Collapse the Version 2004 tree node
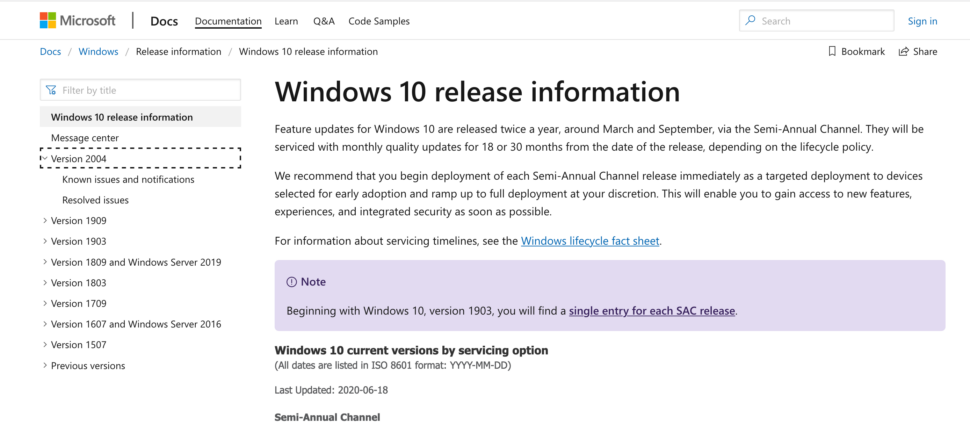970x432 pixels. 45,158
